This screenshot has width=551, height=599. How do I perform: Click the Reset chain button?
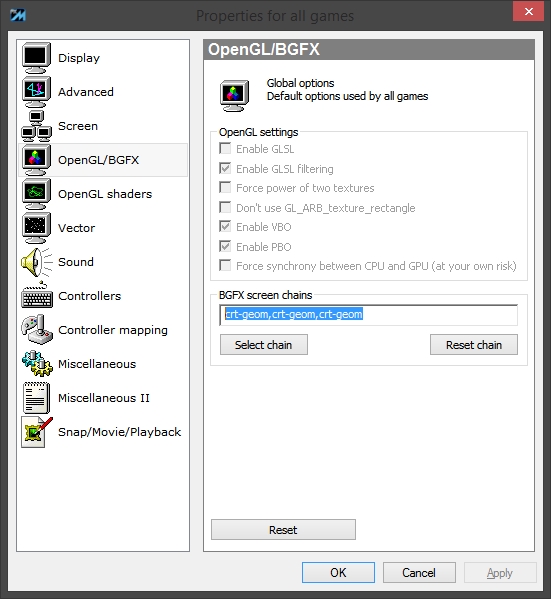pyautogui.click(x=474, y=345)
